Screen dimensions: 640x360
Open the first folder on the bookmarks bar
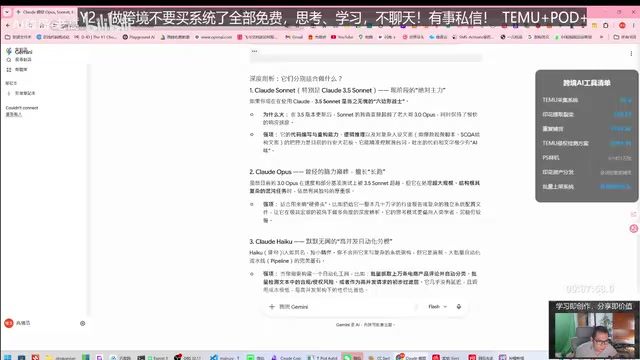pos(18,37)
